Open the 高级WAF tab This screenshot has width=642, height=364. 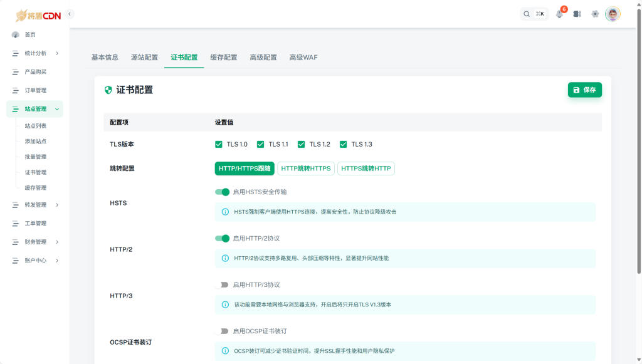point(303,56)
